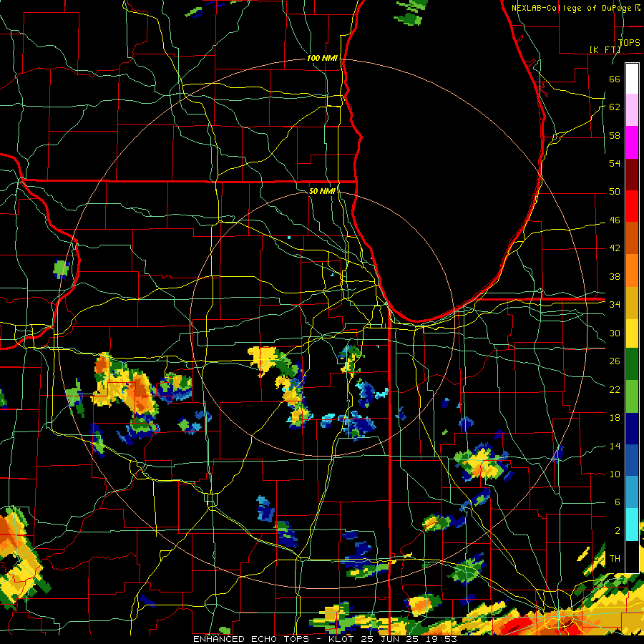Screen dimensions: 644x644
Task: Click the magenta 58 kft legend swatch
Action: tap(632, 142)
